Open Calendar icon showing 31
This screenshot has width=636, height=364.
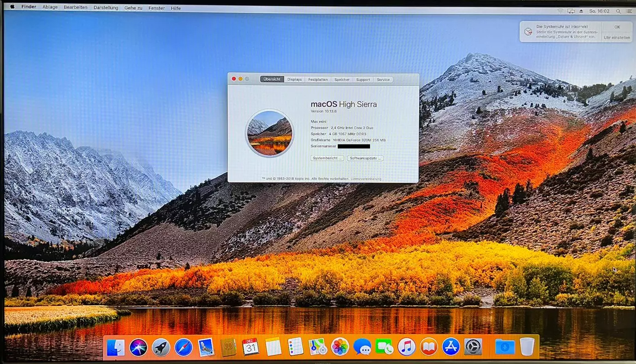tap(250, 347)
